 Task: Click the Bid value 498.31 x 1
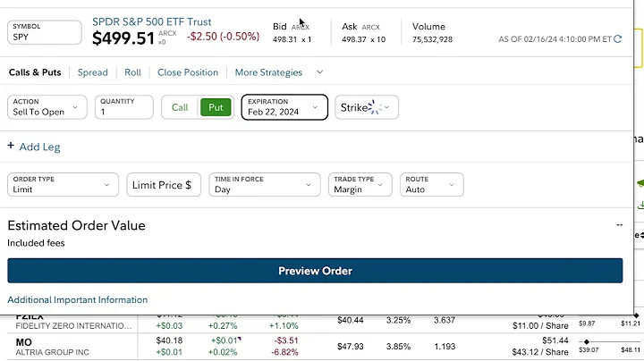pos(292,40)
